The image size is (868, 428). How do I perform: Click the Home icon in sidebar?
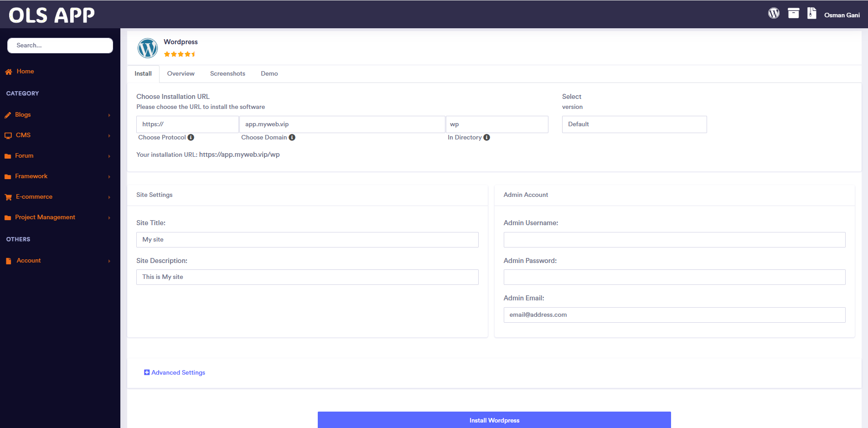coord(9,72)
